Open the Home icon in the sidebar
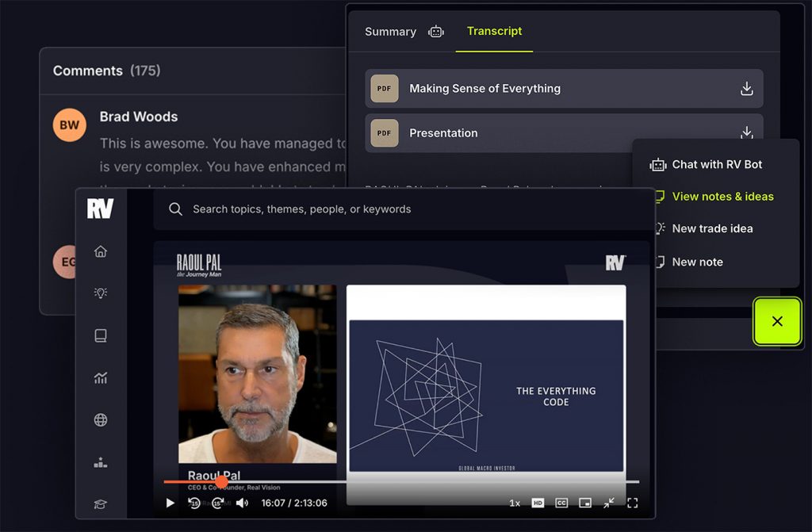The width and height of the screenshot is (812, 532). (100, 251)
